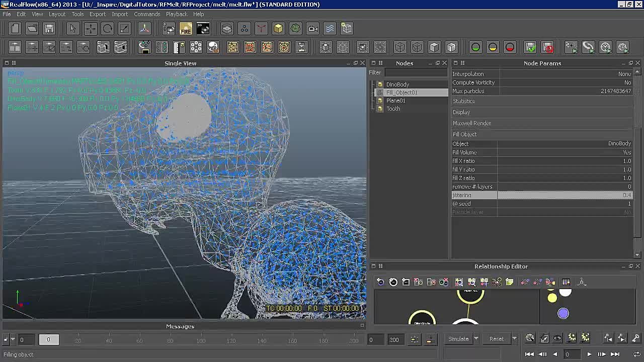This screenshot has height=362, width=644.
Task: Click the end frame field showing 200
Action: click(x=394, y=339)
